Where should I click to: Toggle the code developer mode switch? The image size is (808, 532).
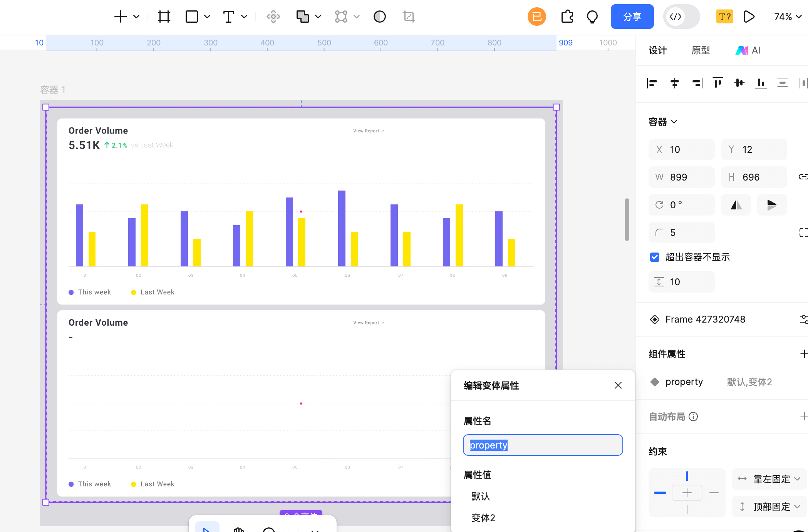[x=681, y=17]
